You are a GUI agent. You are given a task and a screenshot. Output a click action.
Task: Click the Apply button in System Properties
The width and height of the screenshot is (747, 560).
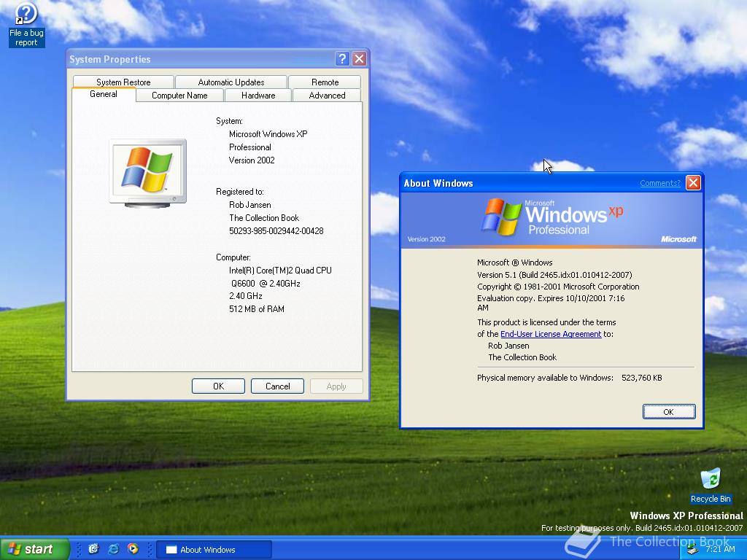click(x=336, y=386)
